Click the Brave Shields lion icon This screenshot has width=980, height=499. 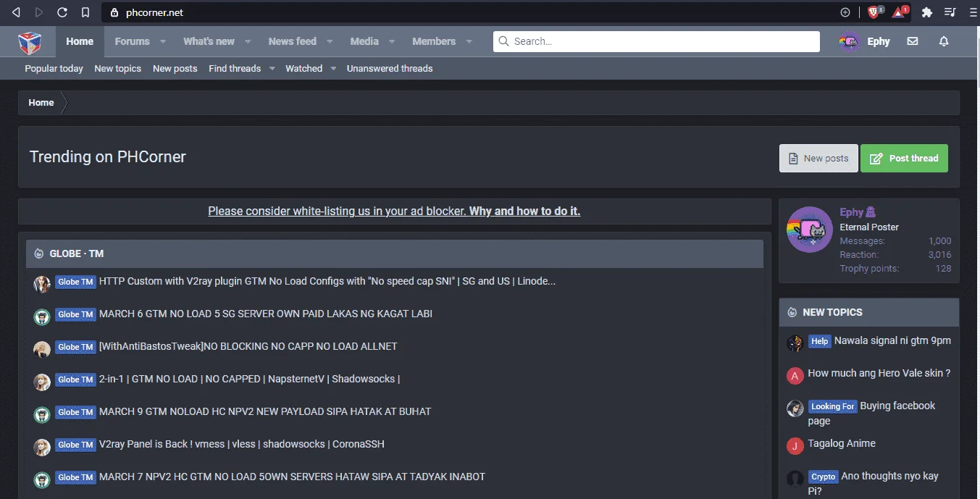[874, 12]
